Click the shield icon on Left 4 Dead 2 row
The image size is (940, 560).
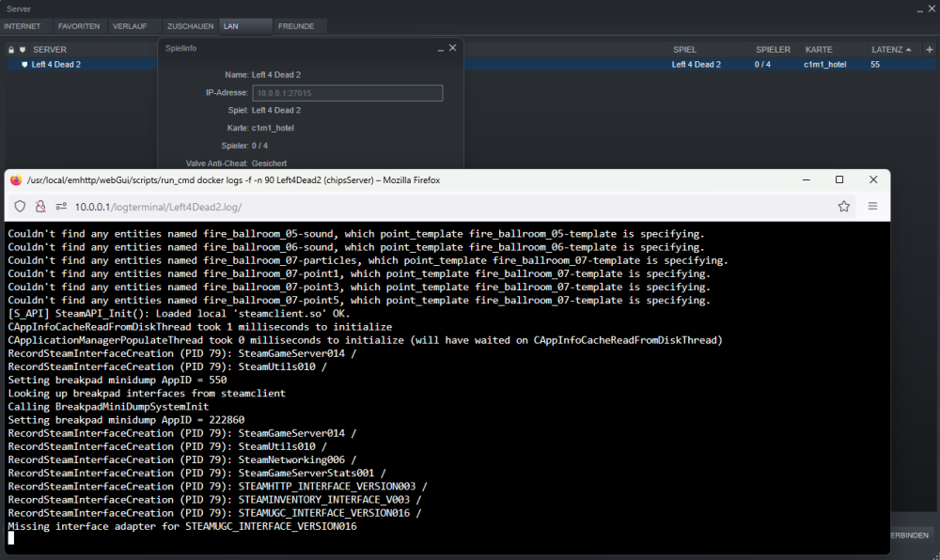[x=24, y=64]
